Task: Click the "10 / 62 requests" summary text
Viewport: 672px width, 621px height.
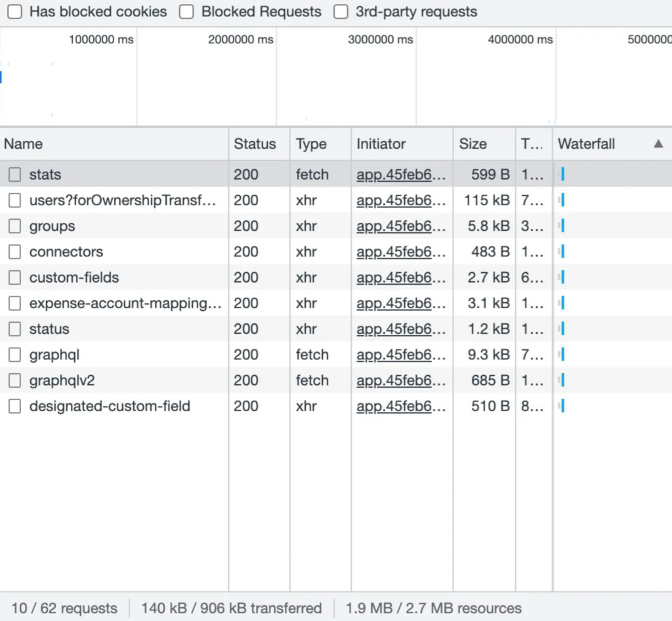Action: (x=63, y=608)
